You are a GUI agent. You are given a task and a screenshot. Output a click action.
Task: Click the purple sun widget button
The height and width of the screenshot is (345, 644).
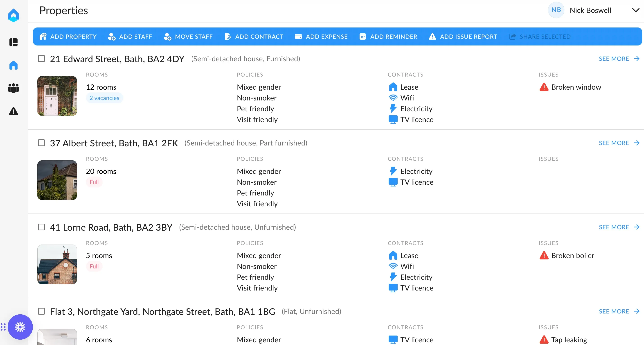coord(20,327)
